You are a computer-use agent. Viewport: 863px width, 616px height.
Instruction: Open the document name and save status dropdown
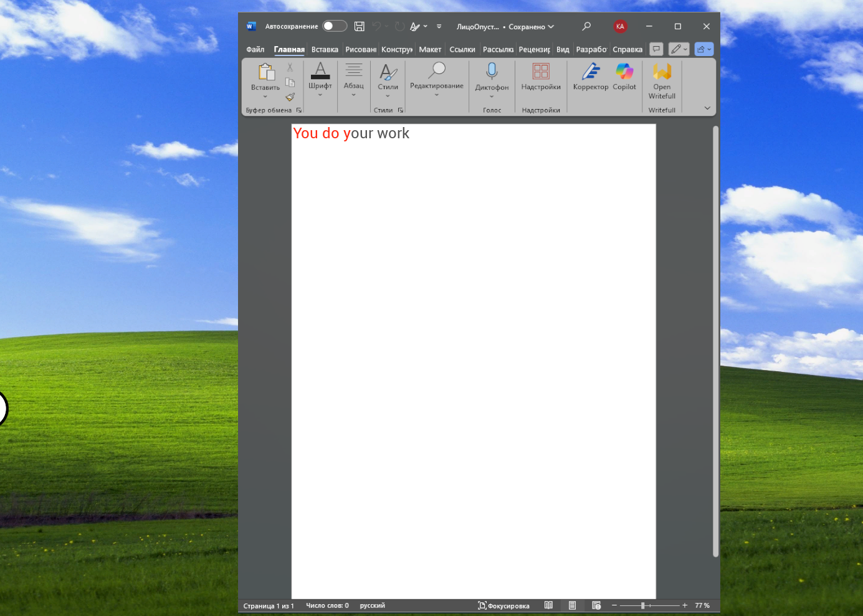click(505, 27)
